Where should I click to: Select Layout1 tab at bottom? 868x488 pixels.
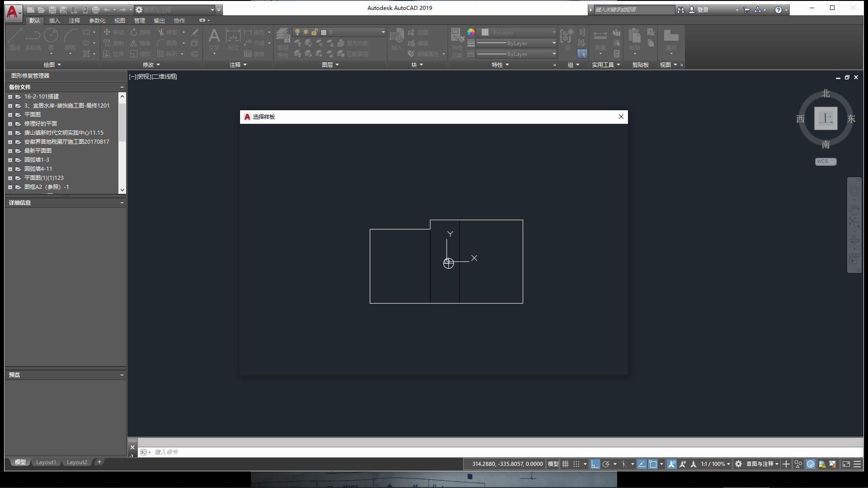46,462
